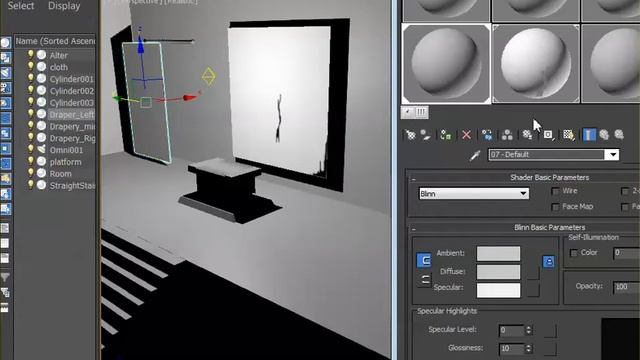Open the Ambient color swatch
This screenshot has width=640, height=360.
[x=498, y=253]
